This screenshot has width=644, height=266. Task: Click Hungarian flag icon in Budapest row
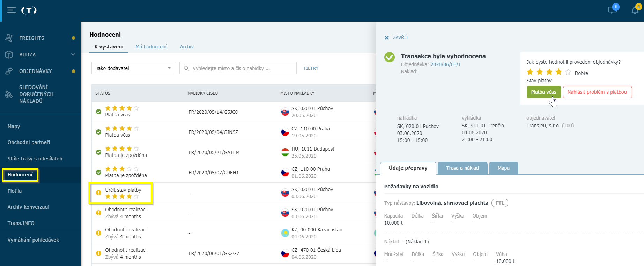(x=285, y=152)
